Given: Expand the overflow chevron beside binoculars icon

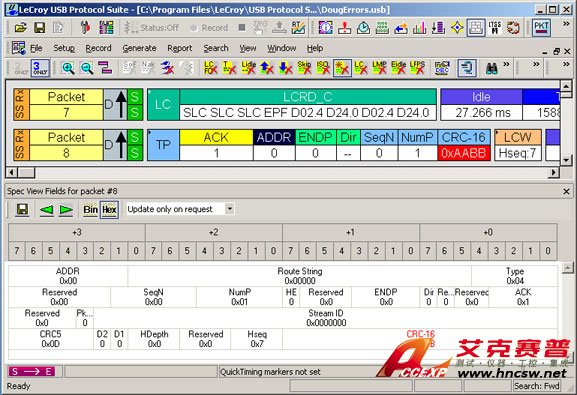Looking at the screenshot, I should (x=506, y=64).
